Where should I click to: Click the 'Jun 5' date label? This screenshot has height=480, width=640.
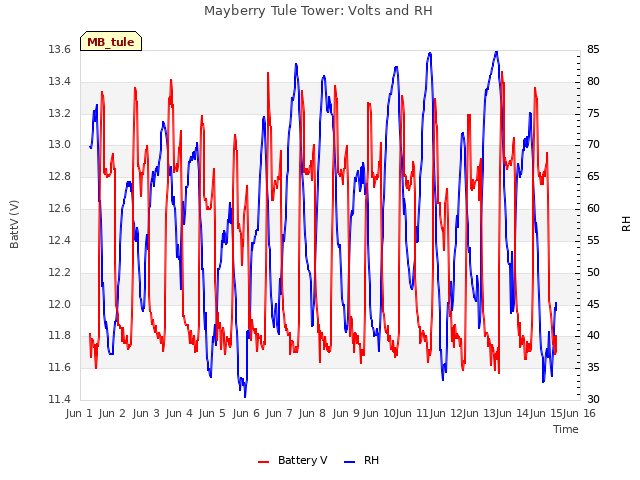[212, 414]
